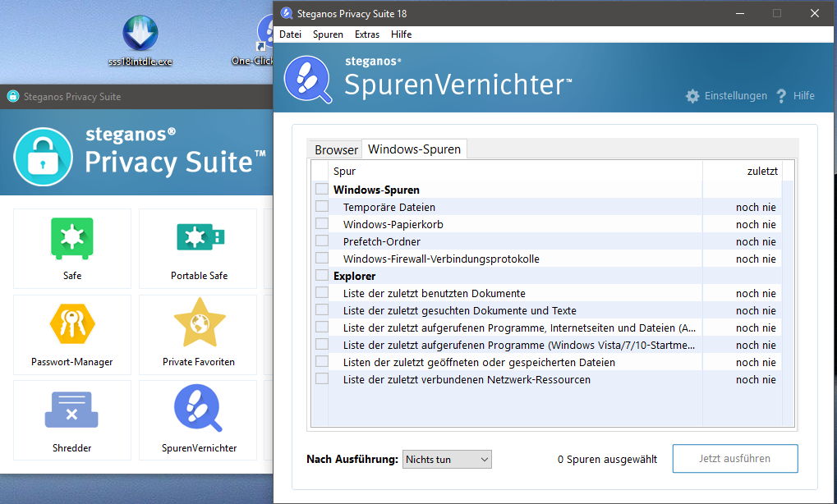The height and width of the screenshot is (504, 837).
Task: Click the 0 Spuren ausgewählt status text
Action: [x=608, y=459]
